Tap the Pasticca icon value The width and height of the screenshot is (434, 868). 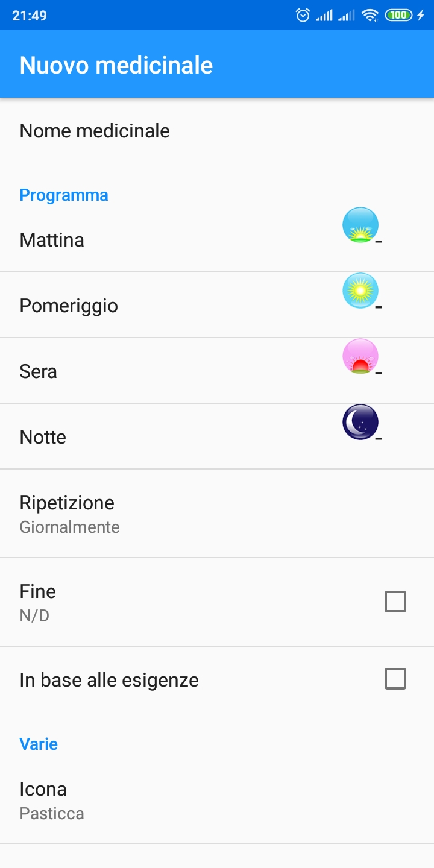point(52,814)
